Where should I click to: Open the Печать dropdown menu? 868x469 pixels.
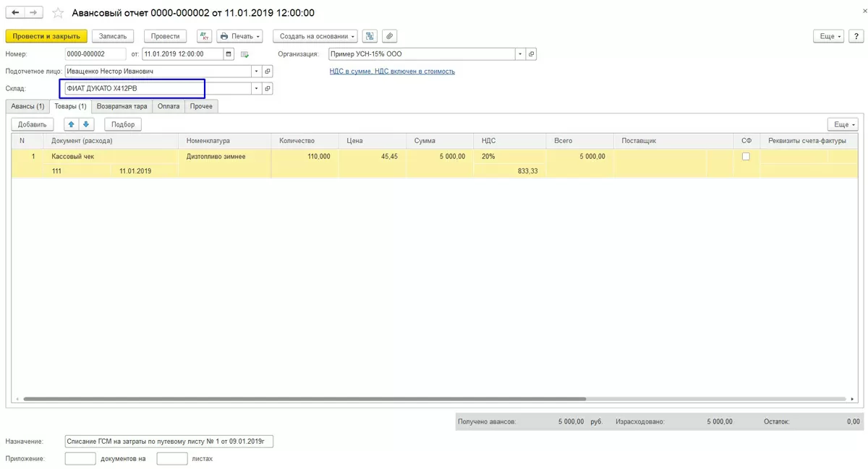239,36
